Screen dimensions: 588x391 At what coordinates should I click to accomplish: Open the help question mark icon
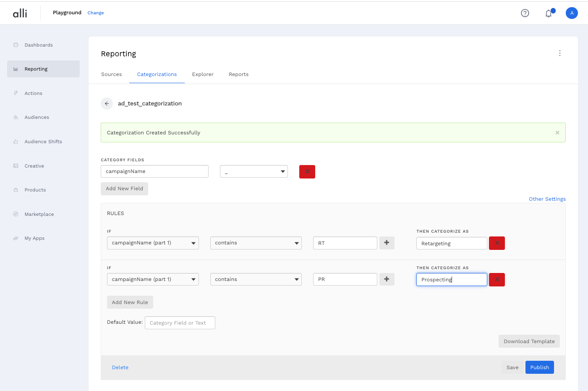coord(525,13)
